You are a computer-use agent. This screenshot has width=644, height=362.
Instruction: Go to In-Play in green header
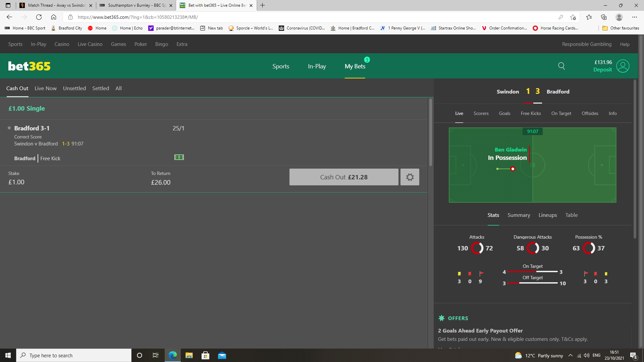coord(317,66)
